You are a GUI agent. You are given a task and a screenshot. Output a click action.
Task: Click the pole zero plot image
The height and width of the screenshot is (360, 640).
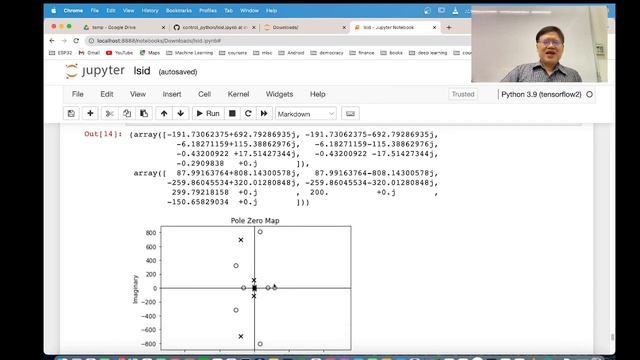pyautogui.click(x=242, y=285)
